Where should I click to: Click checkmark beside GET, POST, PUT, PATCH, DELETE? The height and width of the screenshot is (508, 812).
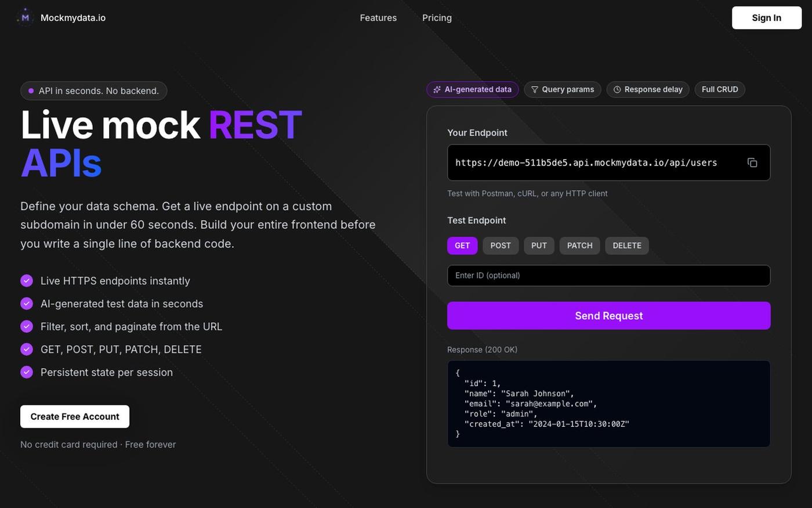click(27, 350)
